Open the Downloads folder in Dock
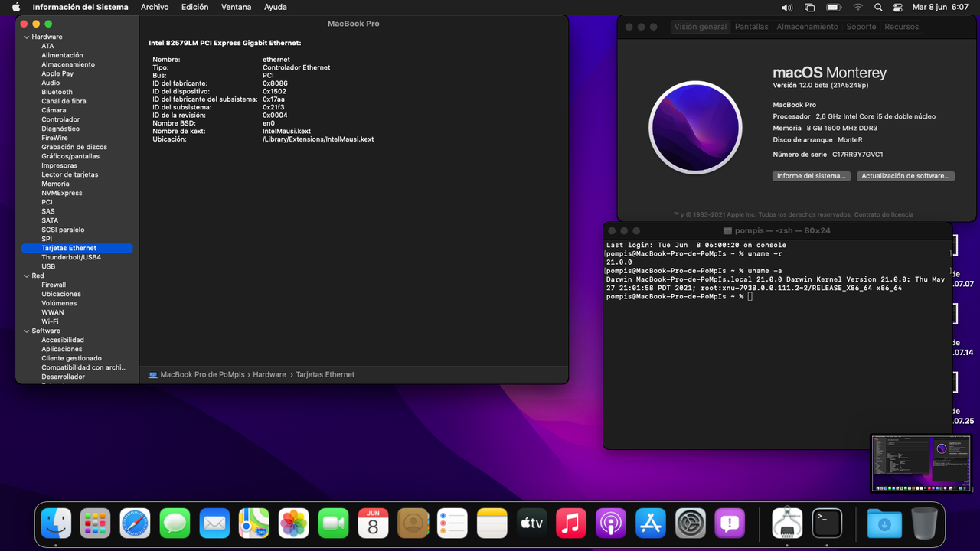Image resolution: width=980 pixels, height=551 pixels. click(x=884, y=523)
